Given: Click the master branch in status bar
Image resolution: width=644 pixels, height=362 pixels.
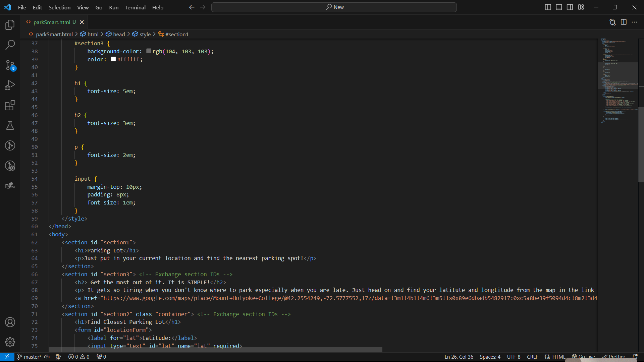Looking at the screenshot, I should 30,357.
